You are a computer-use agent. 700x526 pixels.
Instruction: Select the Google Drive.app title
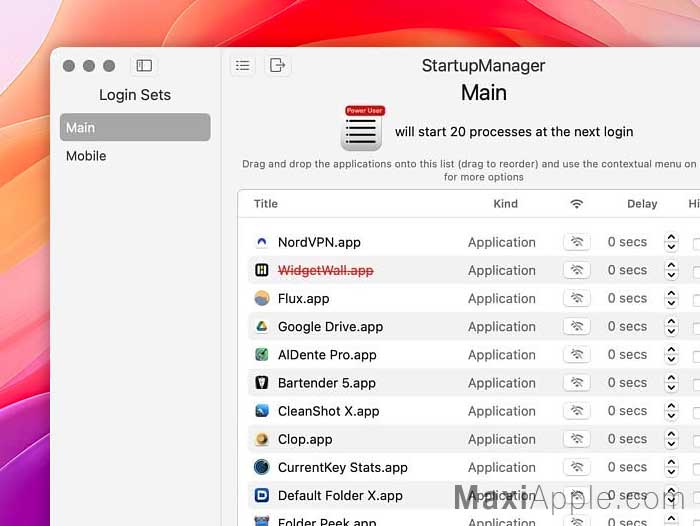coord(330,326)
